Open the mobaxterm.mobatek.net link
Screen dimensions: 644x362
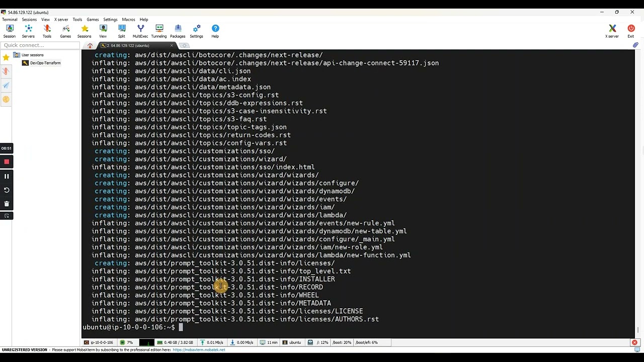click(x=199, y=350)
